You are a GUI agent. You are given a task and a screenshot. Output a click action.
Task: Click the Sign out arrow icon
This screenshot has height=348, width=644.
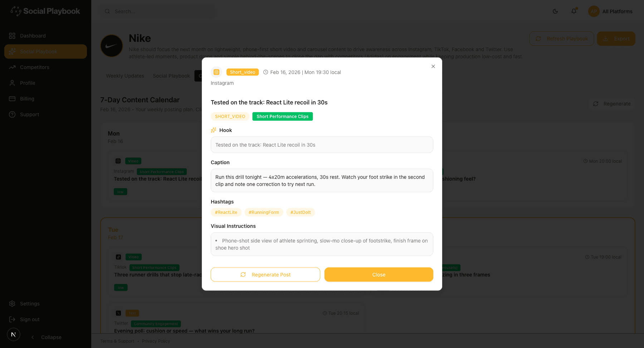12,319
